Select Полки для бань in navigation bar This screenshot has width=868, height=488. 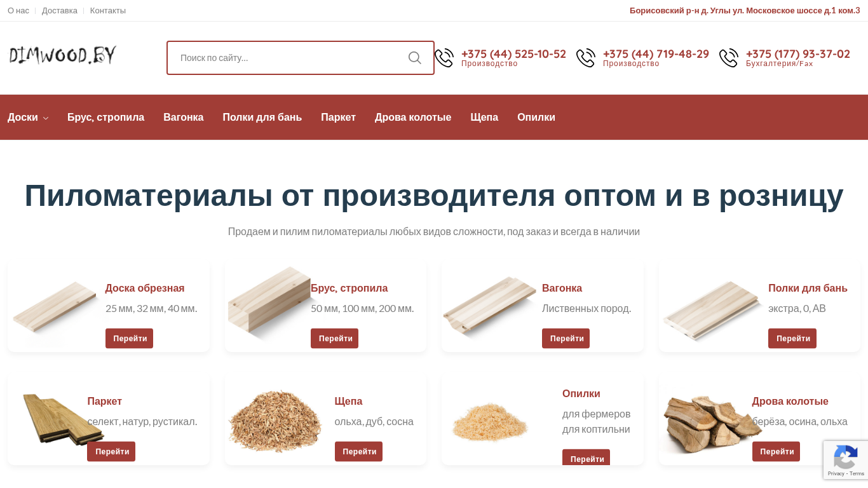(262, 117)
